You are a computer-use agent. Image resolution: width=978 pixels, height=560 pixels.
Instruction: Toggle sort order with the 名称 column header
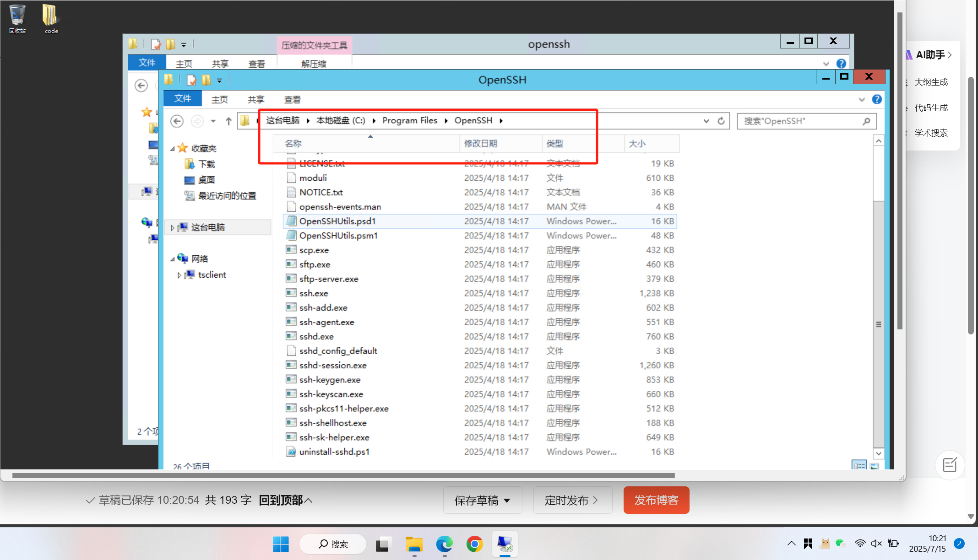click(293, 143)
